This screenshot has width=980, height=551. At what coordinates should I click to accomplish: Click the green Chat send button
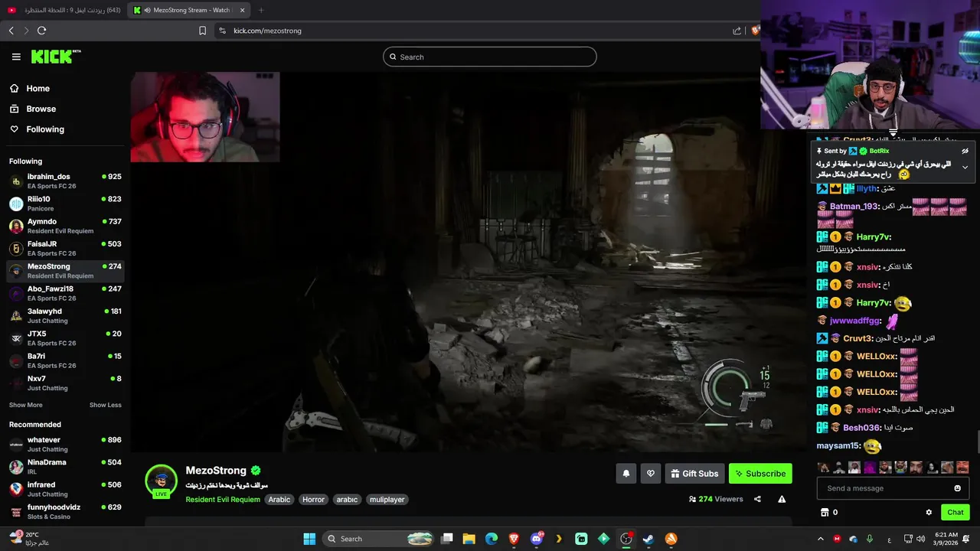(955, 512)
